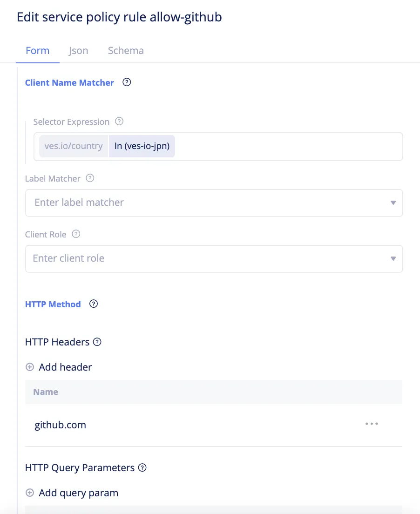Switch to the Schema tab
Viewport: 420px width, 514px height.
(x=126, y=50)
